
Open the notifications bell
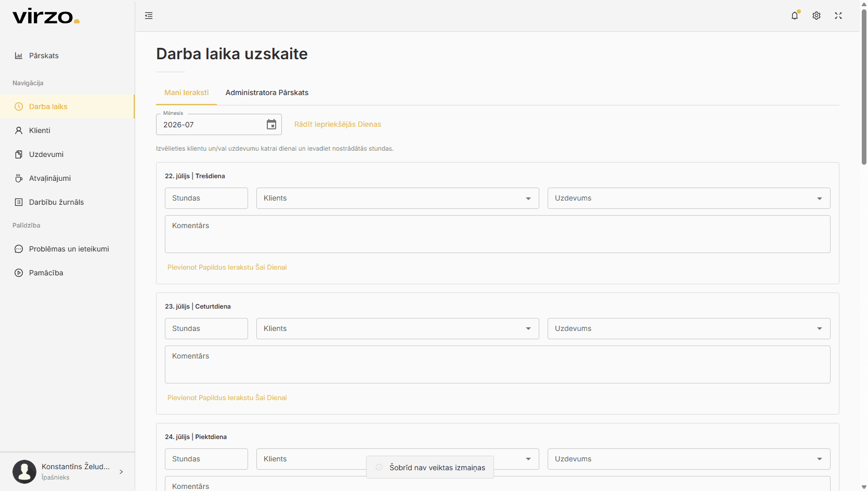click(x=795, y=16)
